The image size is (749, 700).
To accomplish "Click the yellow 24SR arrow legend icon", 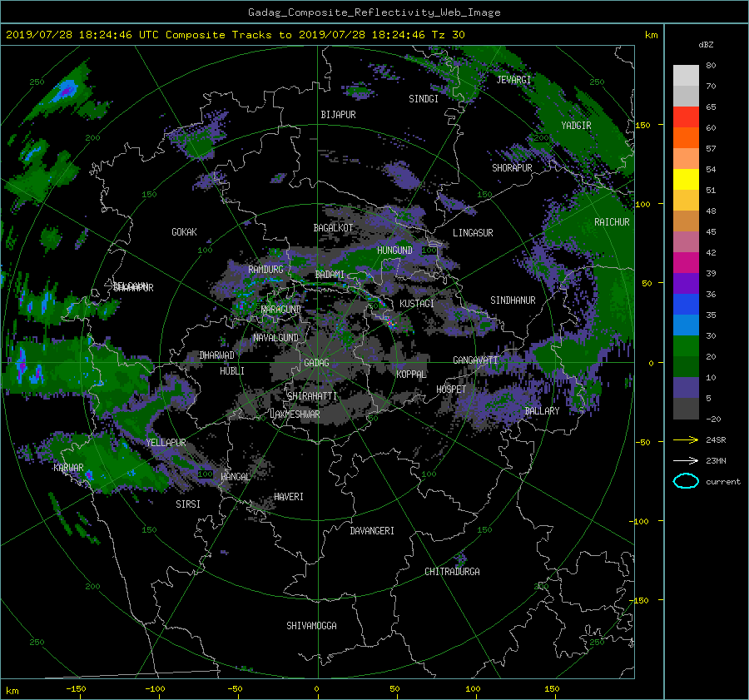I will coord(686,439).
